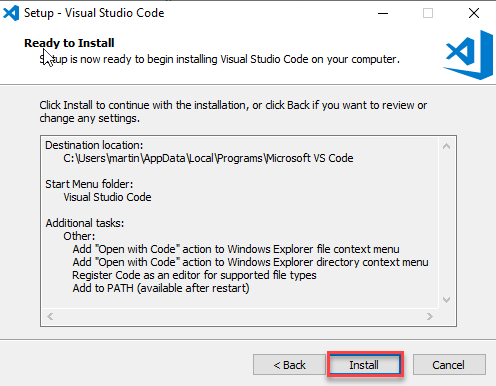Click the horizontal scrollbar track in summary box

pyautogui.click(x=240, y=316)
